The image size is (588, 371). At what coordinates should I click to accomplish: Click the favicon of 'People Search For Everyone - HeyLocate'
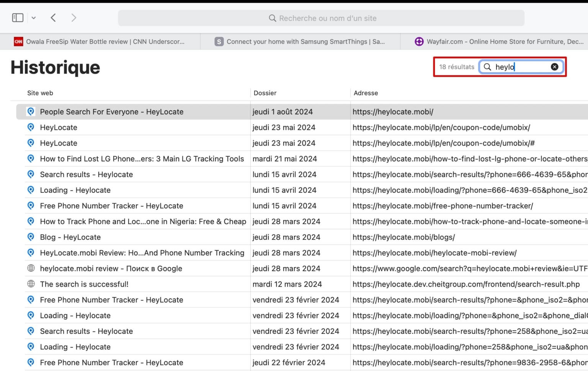(31, 112)
